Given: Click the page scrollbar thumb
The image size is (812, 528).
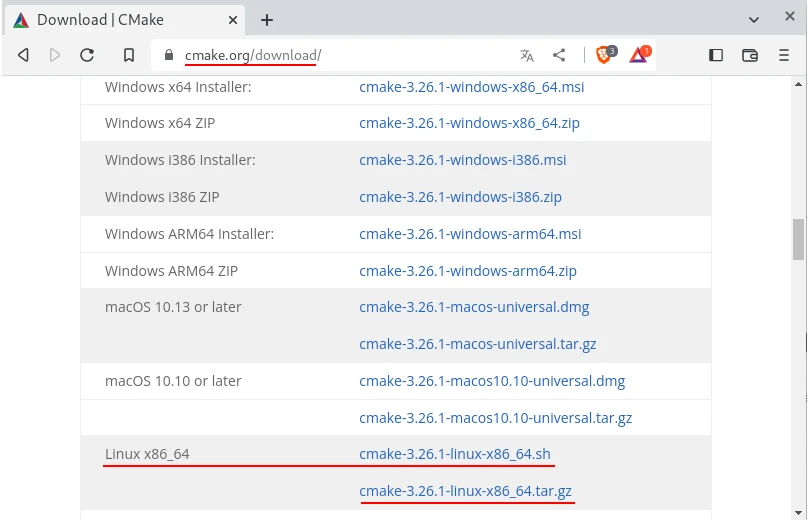Looking at the screenshot, I should (798, 240).
